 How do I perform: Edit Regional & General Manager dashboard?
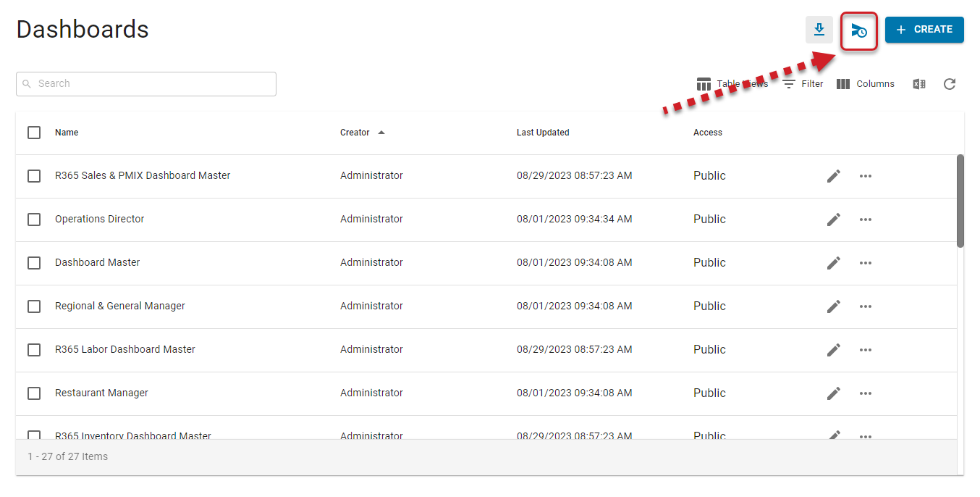tap(834, 306)
